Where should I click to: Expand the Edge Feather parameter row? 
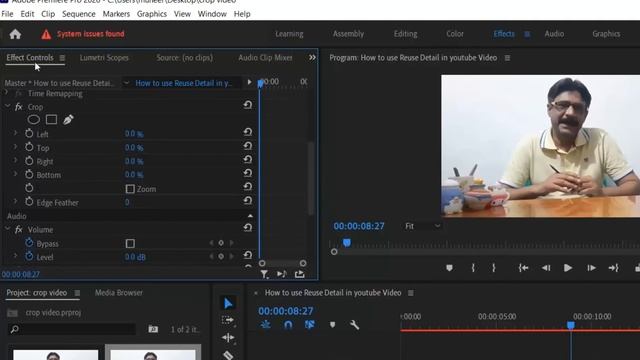16,201
